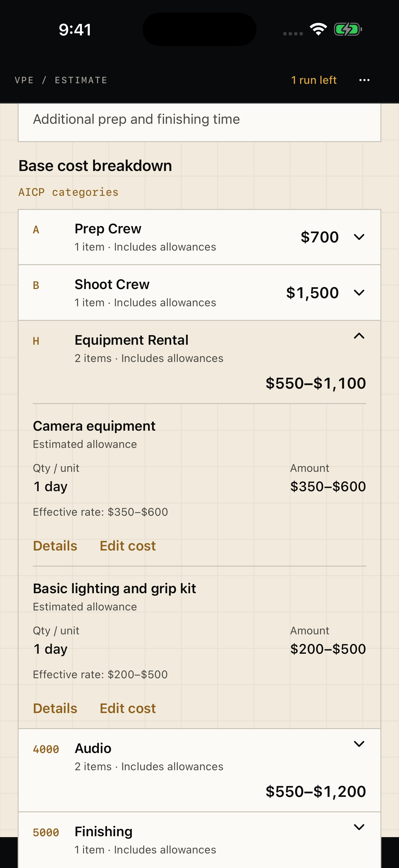
Task: Tap the '1 run left' indicator
Action: tap(313, 80)
